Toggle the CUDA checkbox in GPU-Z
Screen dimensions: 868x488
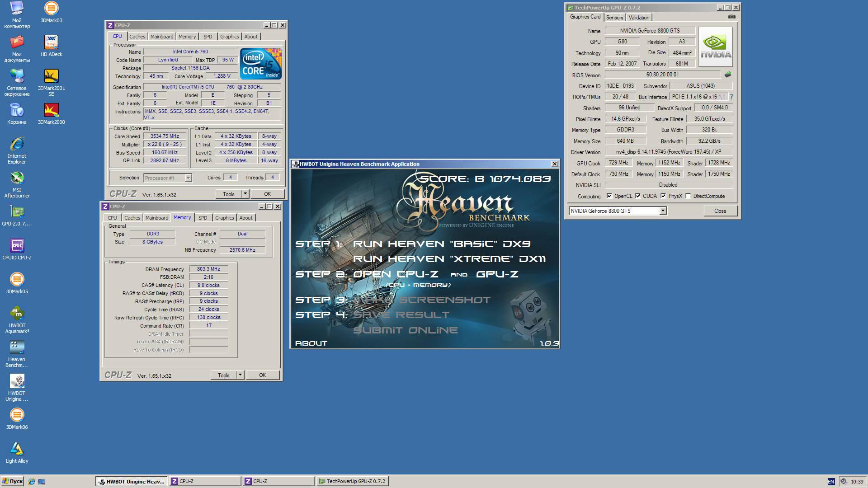pos(637,196)
